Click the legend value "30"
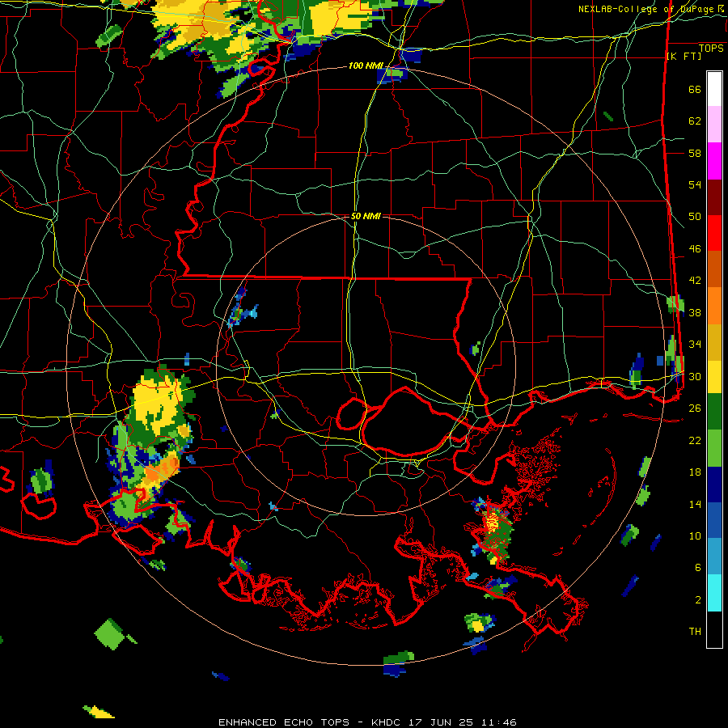Viewport: 728px width, 728px height. click(x=695, y=376)
